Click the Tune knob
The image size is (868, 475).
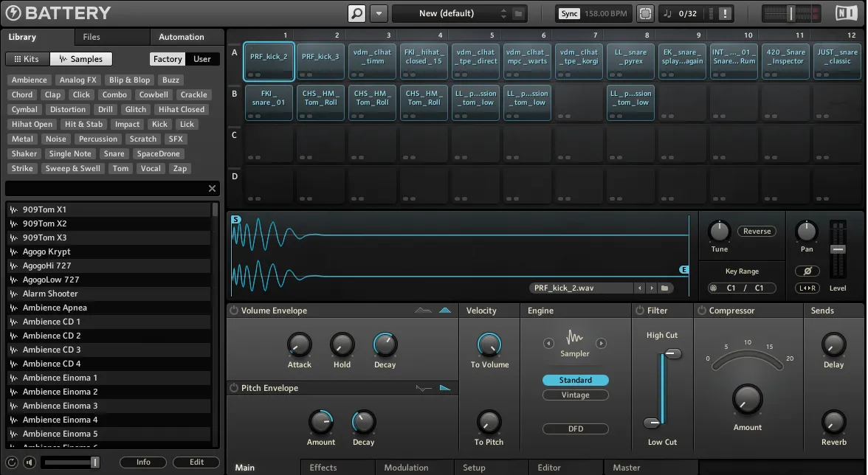tap(719, 231)
